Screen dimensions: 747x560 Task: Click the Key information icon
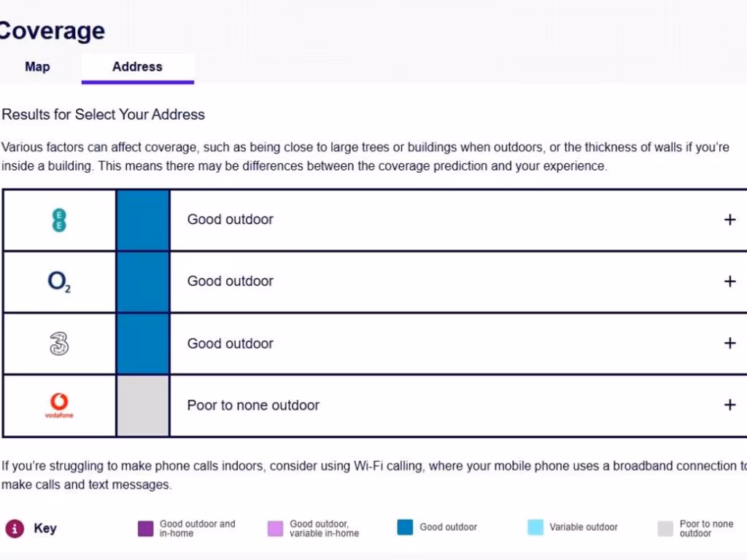14,529
